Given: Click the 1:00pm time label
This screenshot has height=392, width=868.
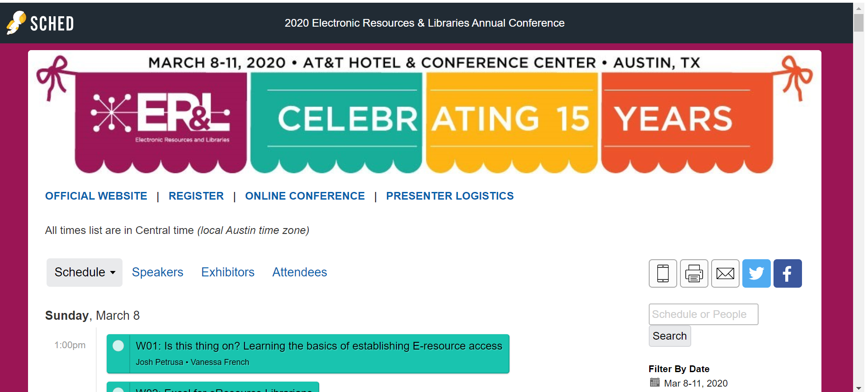Looking at the screenshot, I should pos(70,345).
